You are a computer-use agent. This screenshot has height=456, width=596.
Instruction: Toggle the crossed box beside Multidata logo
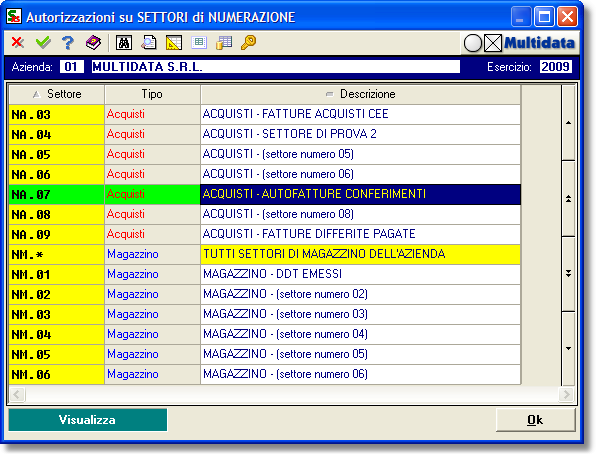coord(493,43)
